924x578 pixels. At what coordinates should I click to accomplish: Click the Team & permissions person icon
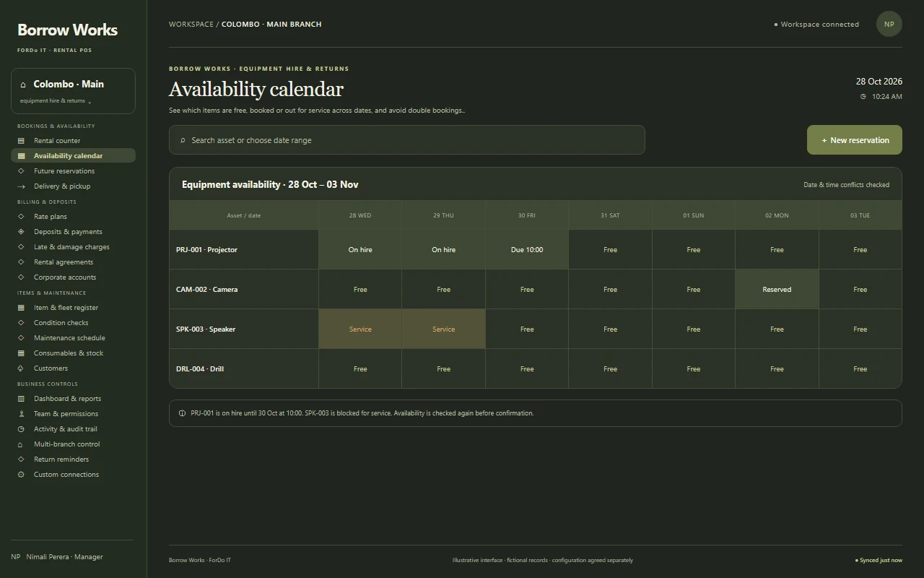pyautogui.click(x=21, y=414)
